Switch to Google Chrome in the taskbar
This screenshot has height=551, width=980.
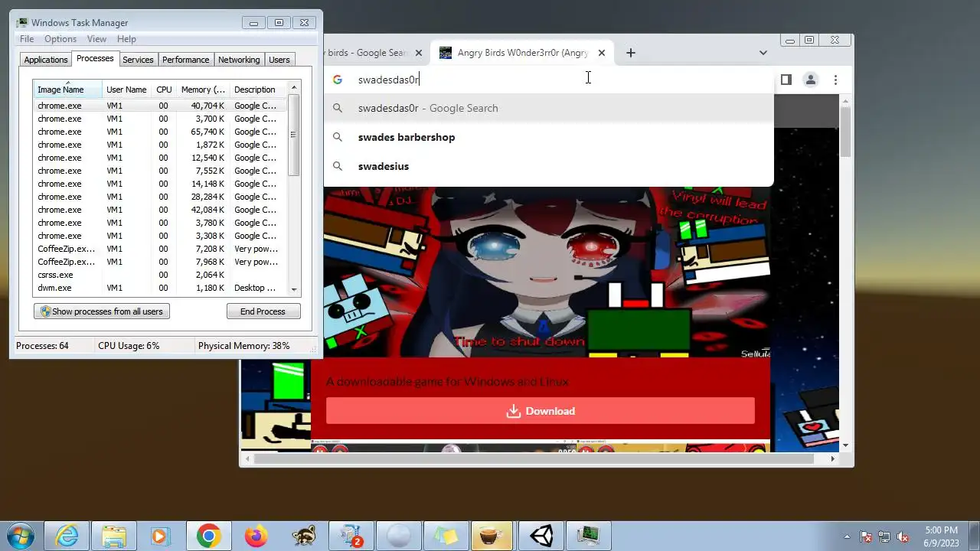(208, 536)
